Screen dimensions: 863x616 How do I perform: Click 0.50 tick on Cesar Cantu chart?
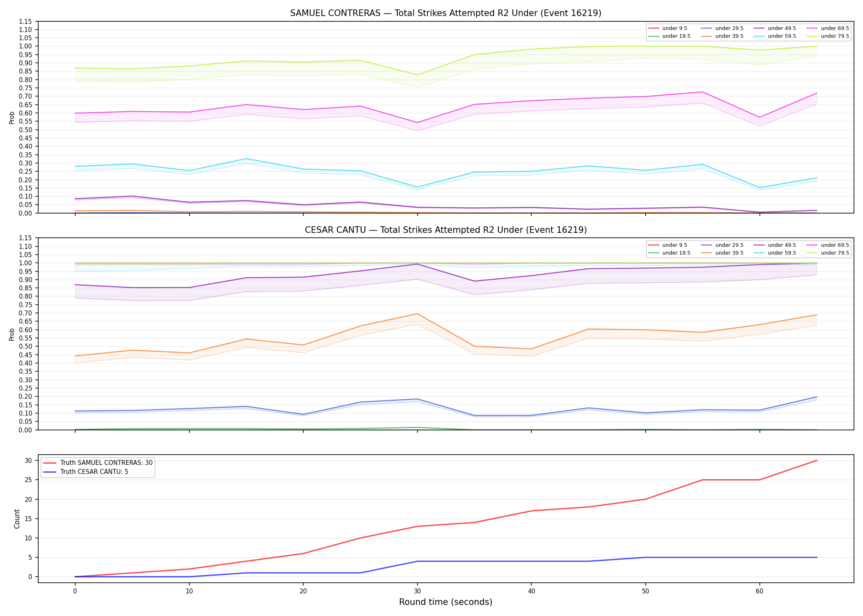tap(25, 346)
